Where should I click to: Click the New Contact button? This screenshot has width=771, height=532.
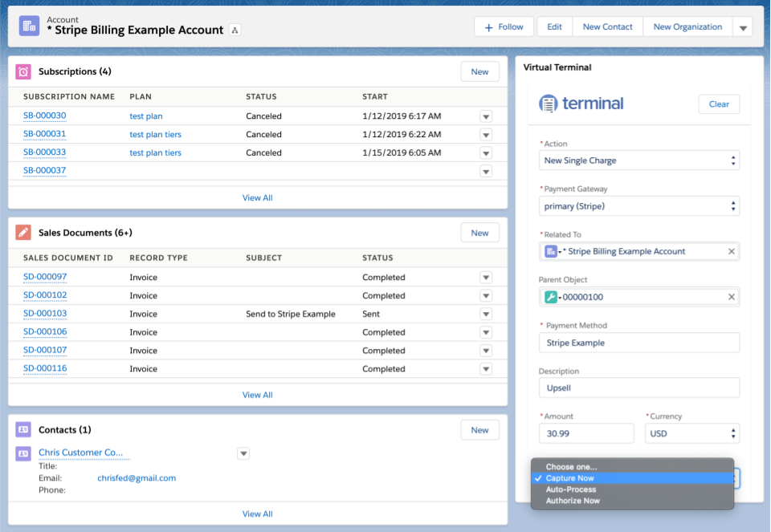(x=608, y=27)
